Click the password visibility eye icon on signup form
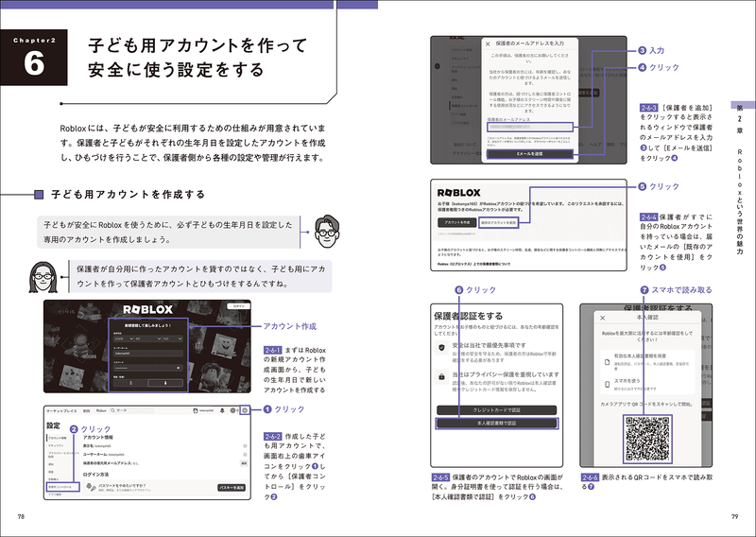The image size is (756, 537). 179,368
